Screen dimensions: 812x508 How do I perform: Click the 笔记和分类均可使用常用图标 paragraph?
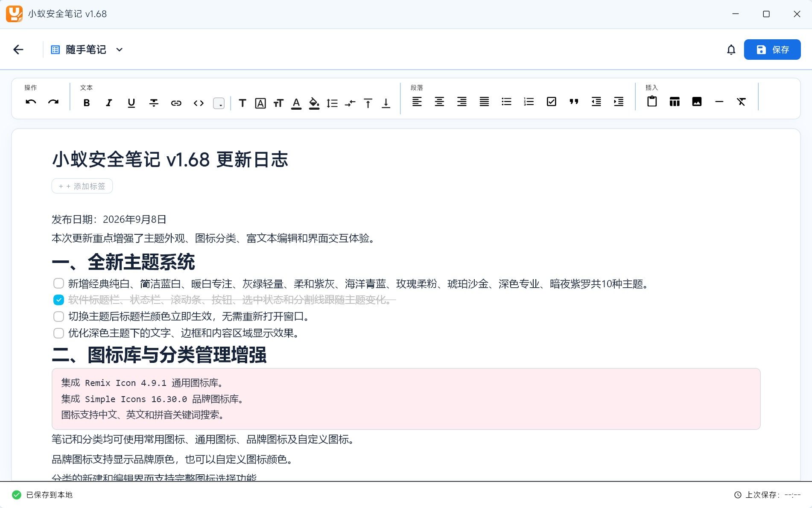point(204,439)
